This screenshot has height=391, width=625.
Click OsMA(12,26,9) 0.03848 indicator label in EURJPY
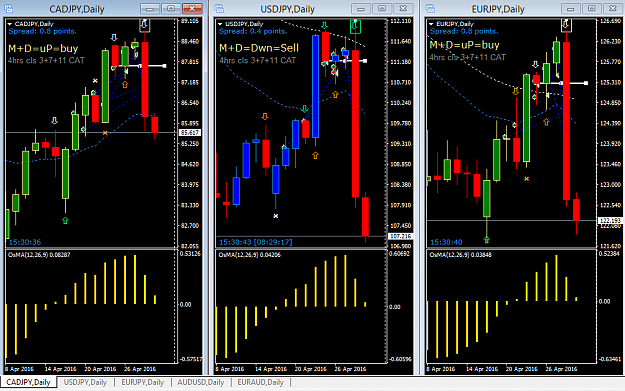(x=461, y=255)
